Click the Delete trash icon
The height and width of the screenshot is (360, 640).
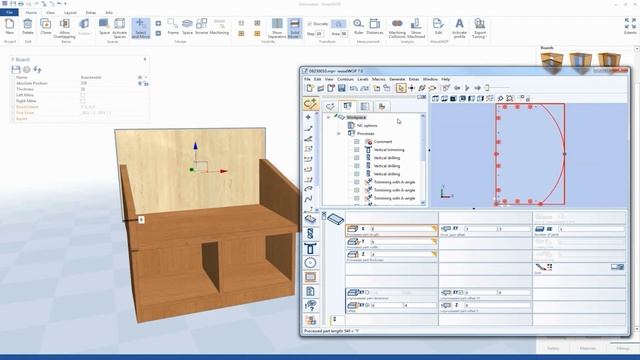(27, 27)
